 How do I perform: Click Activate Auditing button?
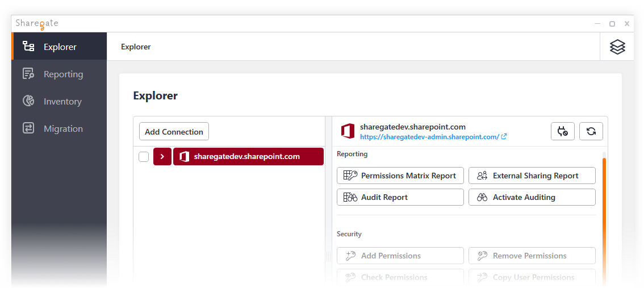tap(532, 197)
